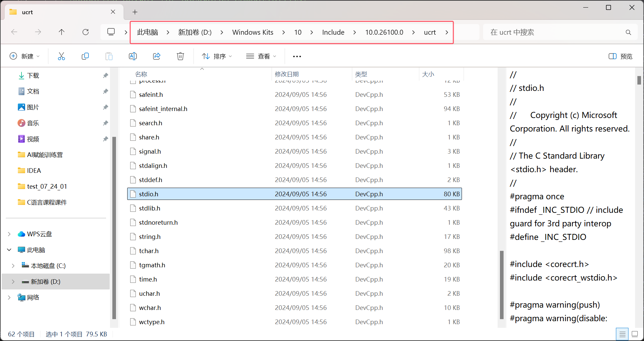Screen dimensions: 644x341
Task: Add a new File Explorer tab
Action: point(135,12)
